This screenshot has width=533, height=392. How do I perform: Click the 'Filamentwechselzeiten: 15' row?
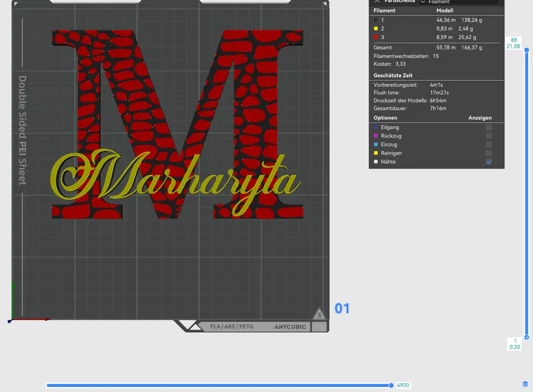click(406, 56)
